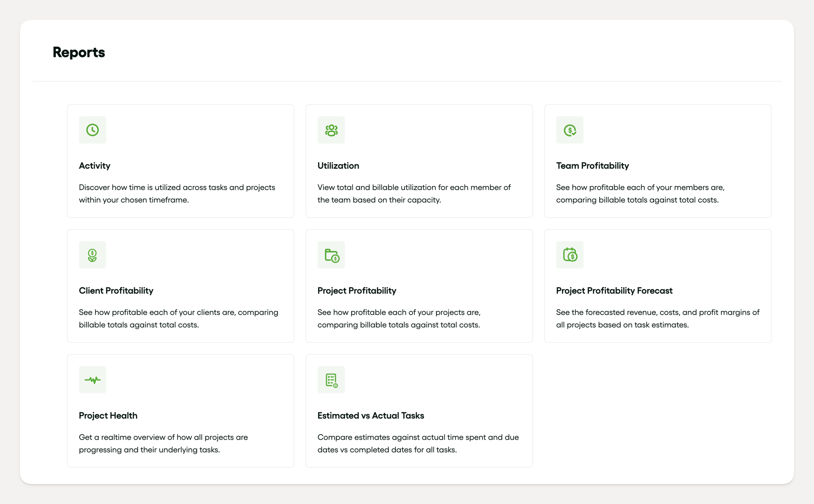Select Client Profitability report heading
The image size is (814, 504).
tap(116, 291)
